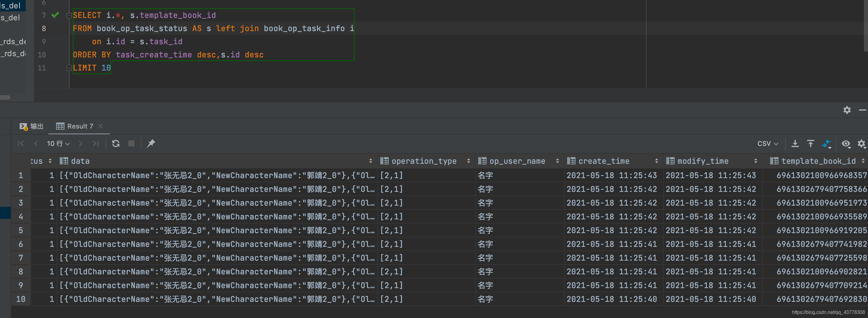Hide the results panel with minus icon
The width and height of the screenshot is (868, 318).
click(x=862, y=110)
